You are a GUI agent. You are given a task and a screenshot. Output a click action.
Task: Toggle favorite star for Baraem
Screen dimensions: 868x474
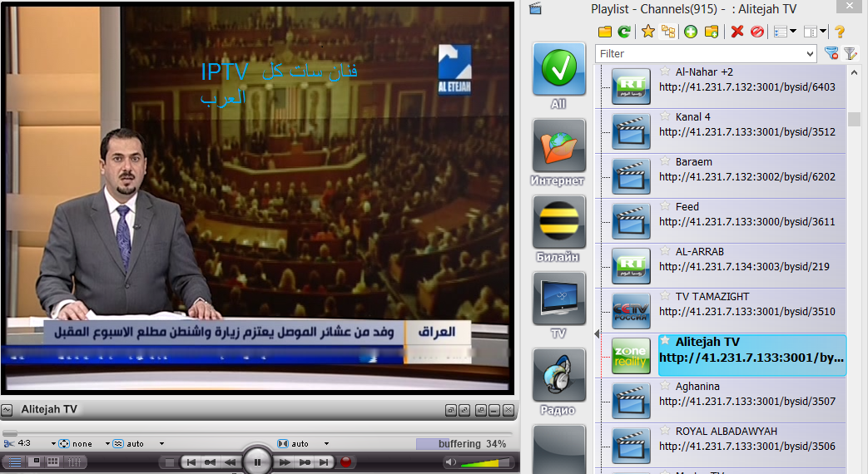coord(665,160)
